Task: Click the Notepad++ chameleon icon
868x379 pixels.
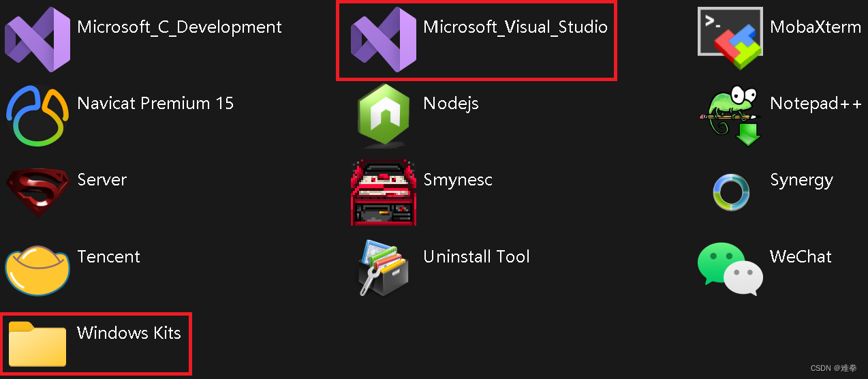Action: click(x=730, y=115)
